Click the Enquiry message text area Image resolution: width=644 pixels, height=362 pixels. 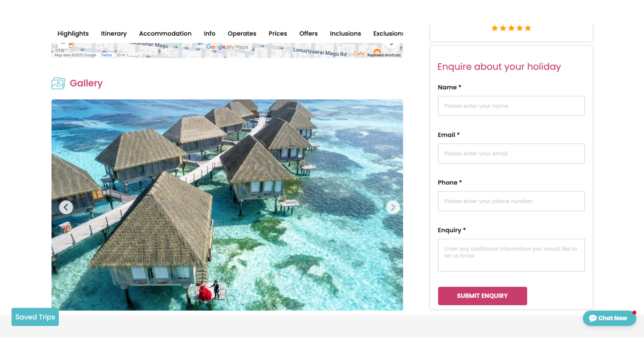click(x=511, y=255)
